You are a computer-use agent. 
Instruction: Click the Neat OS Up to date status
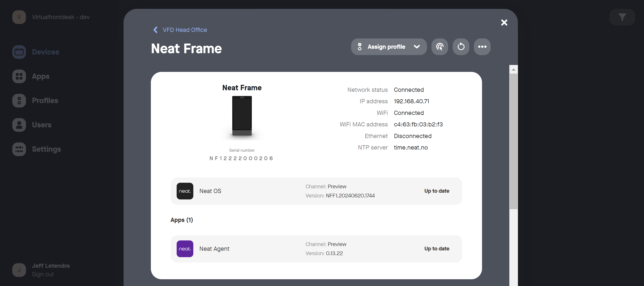437,191
